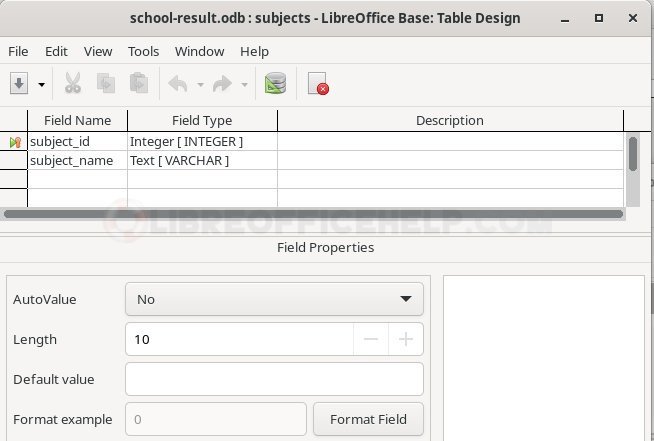Open the Window menu
This screenshot has height=441, width=654.
[x=199, y=51]
